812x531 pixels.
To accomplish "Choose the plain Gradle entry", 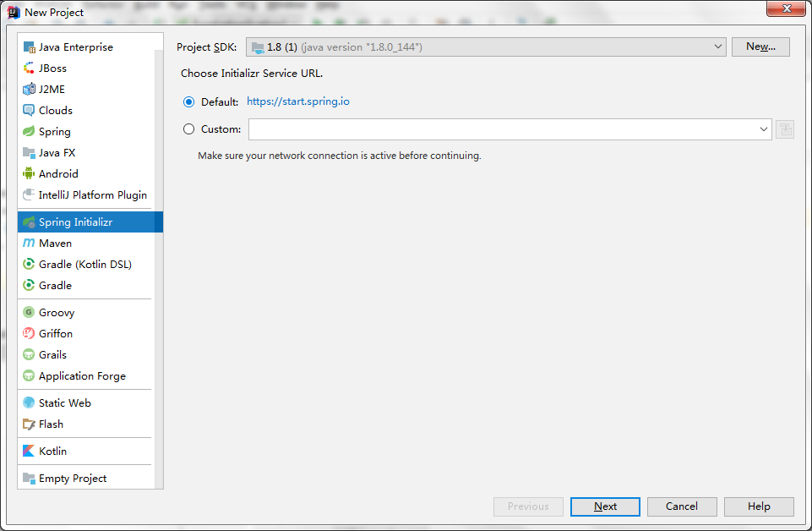I will (86, 286).
